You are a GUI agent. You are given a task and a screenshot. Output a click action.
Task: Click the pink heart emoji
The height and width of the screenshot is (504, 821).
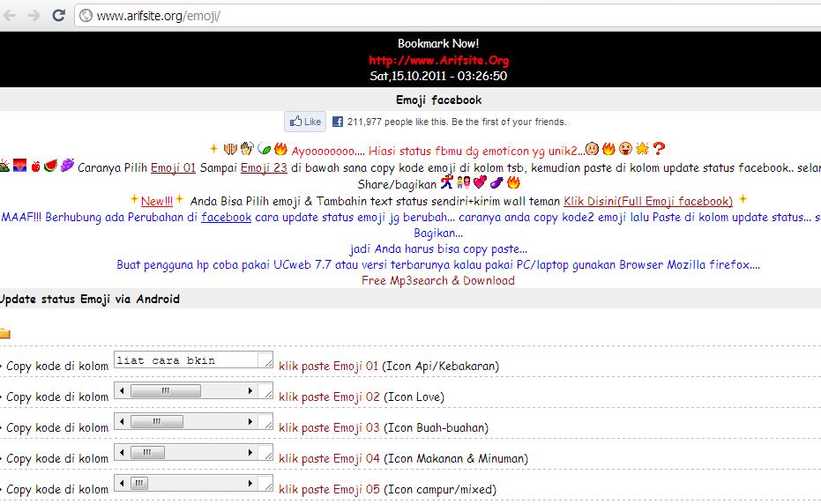[x=480, y=182]
